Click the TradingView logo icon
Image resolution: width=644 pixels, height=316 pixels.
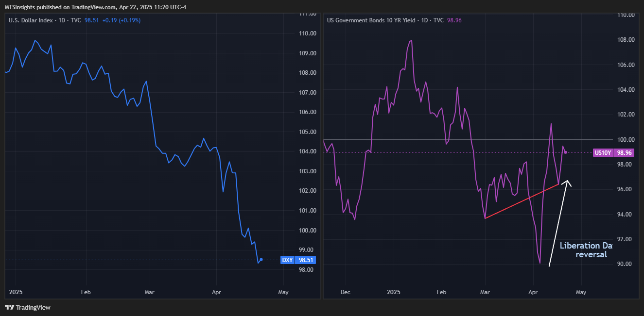click(x=9, y=307)
